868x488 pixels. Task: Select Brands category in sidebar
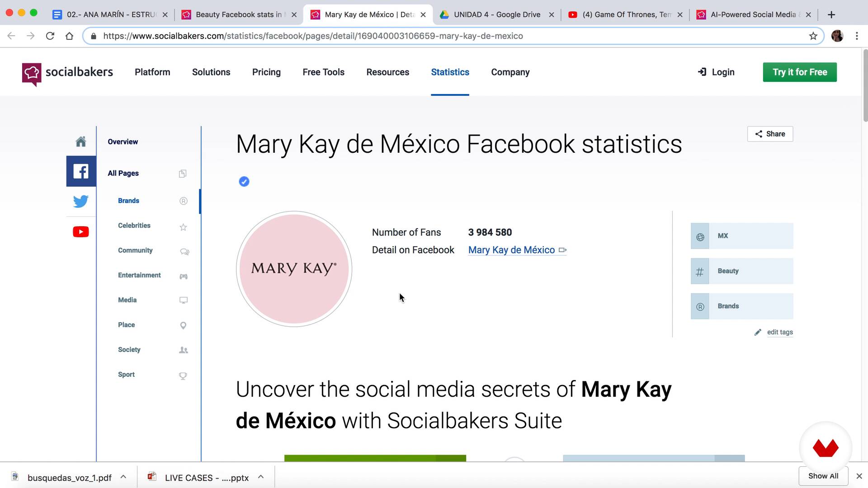tap(128, 201)
